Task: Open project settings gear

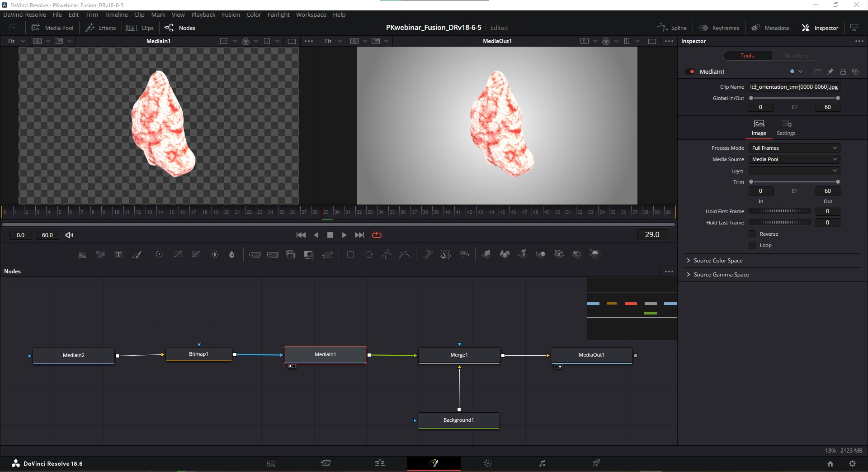Action: pyautogui.click(x=852, y=463)
